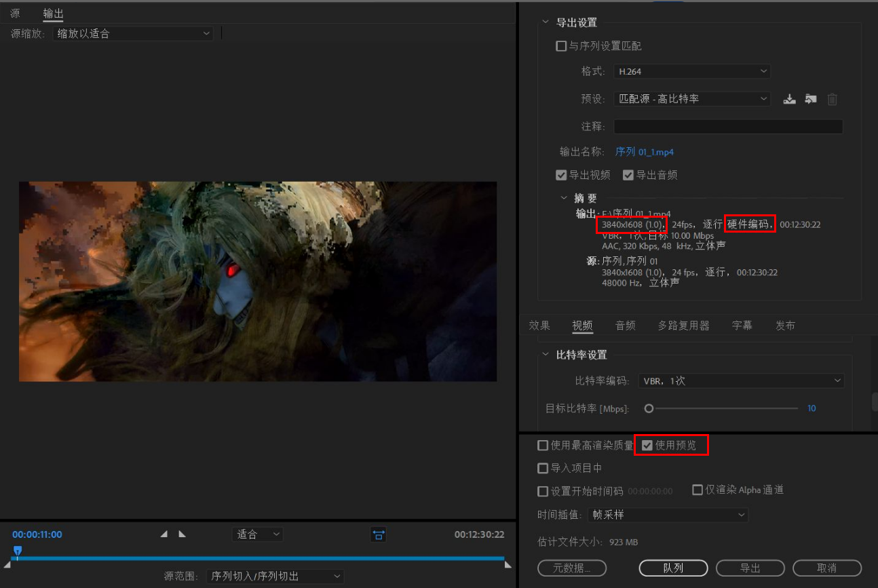Click the 导出 button
This screenshot has height=588, width=878.
[x=750, y=568]
